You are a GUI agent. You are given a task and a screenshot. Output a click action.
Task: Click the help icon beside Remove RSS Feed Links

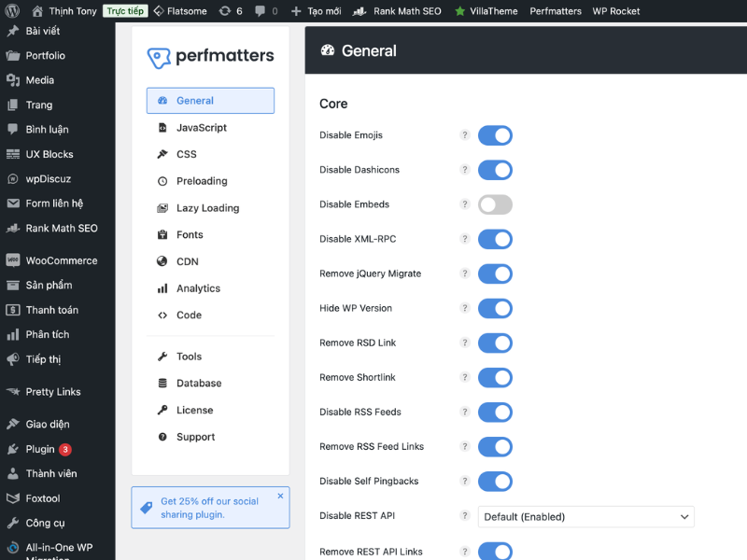click(x=465, y=446)
